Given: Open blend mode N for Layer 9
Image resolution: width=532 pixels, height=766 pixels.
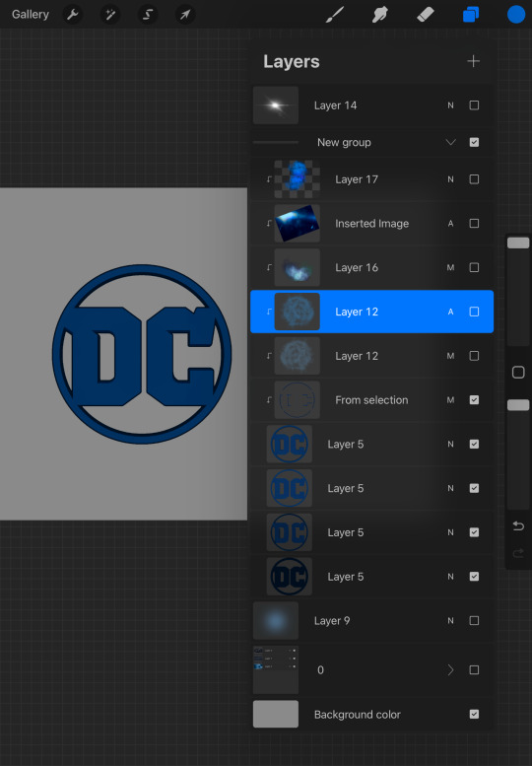Looking at the screenshot, I should tap(450, 620).
